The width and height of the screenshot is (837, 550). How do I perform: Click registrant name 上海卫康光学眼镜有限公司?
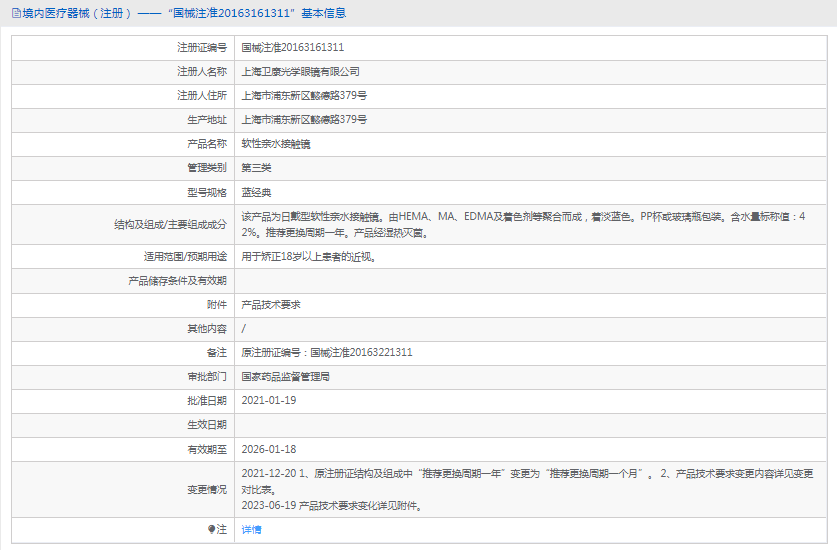300,72
